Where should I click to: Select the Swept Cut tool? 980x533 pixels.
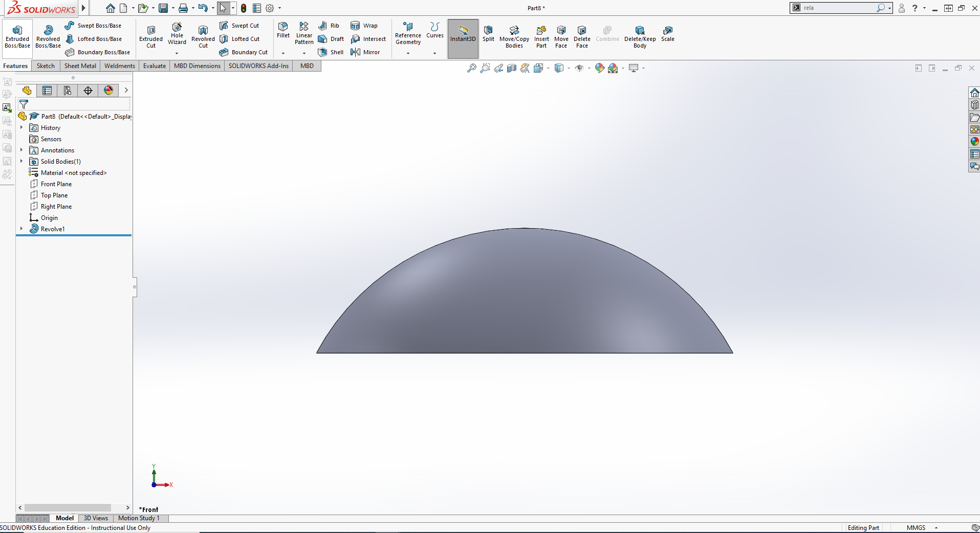[239, 26]
